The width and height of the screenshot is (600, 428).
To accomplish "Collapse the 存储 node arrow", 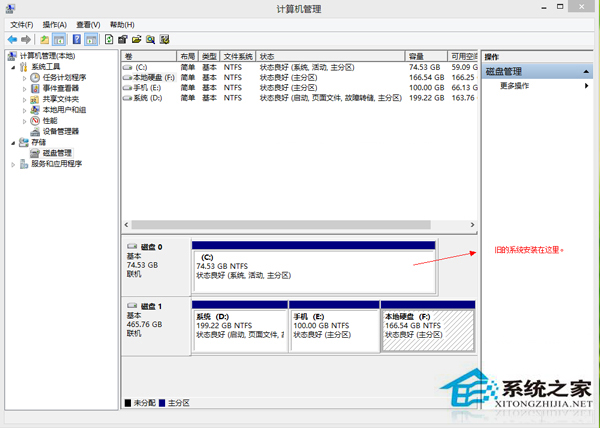I will coord(13,143).
